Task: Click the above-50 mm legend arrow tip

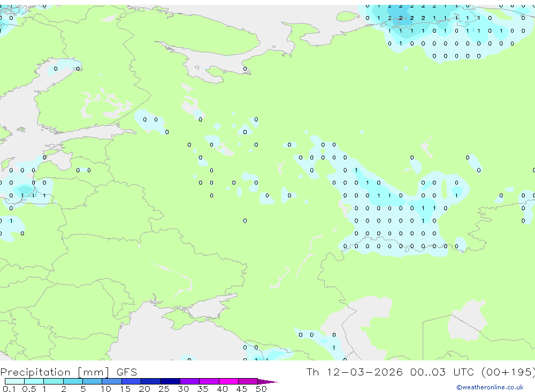Action: (x=267, y=381)
